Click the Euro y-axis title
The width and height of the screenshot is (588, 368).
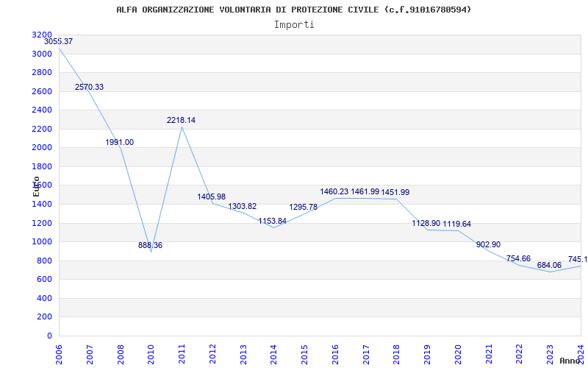tap(36, 186)
